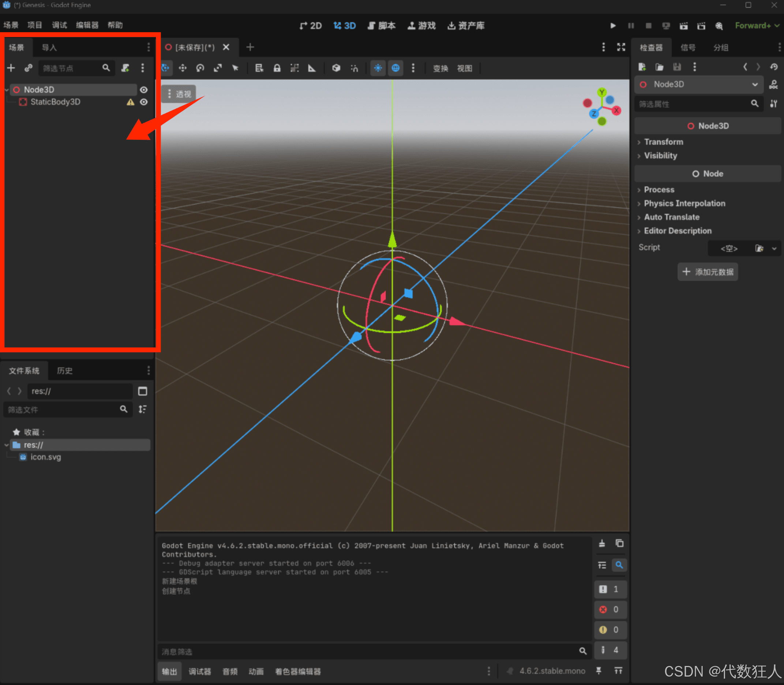The image size is (784, 685).
Task: Click the clear output icon in output panel
Action: 602,543
